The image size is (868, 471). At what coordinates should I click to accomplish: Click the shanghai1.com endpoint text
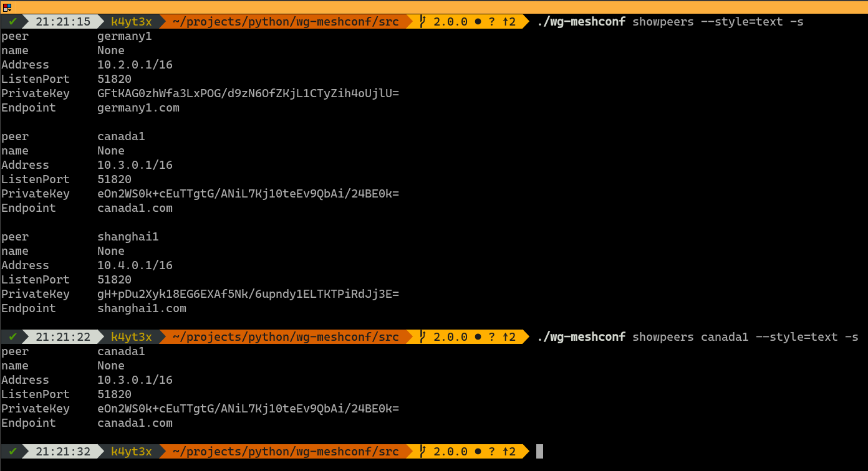(x=142, y=308)
